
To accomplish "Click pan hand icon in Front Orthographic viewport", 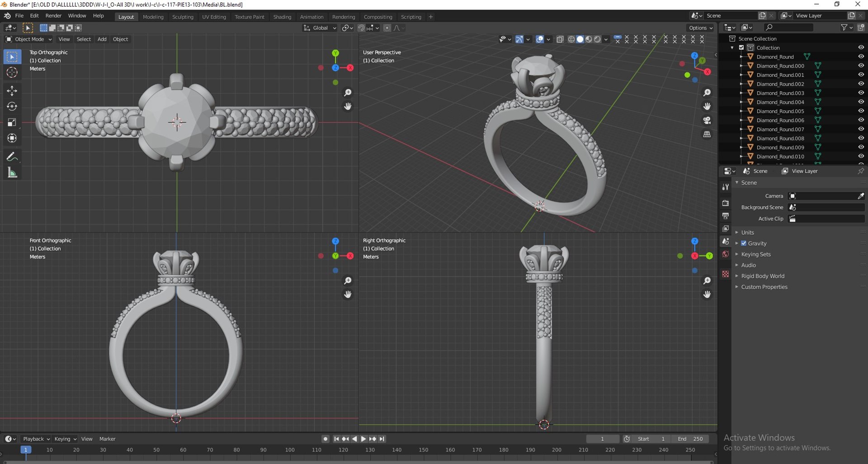I will [x=348, y=294].
